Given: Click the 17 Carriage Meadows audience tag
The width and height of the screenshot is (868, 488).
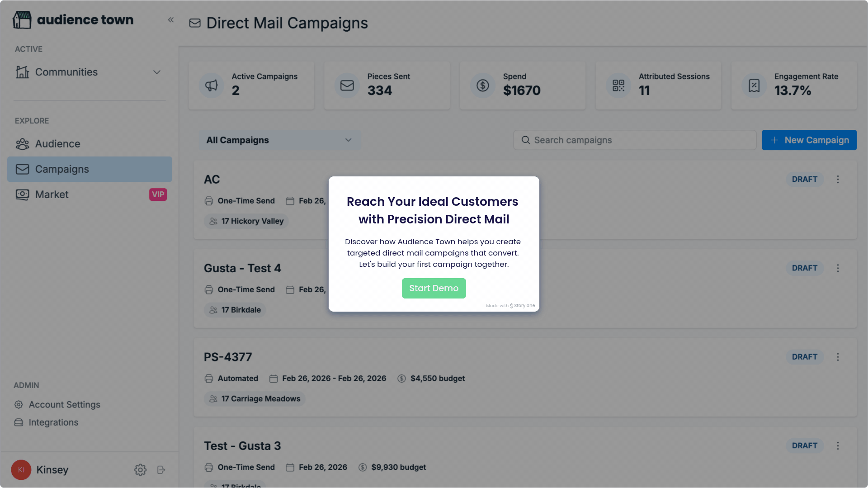Looking at the screenshot, I should coord(255,399).
